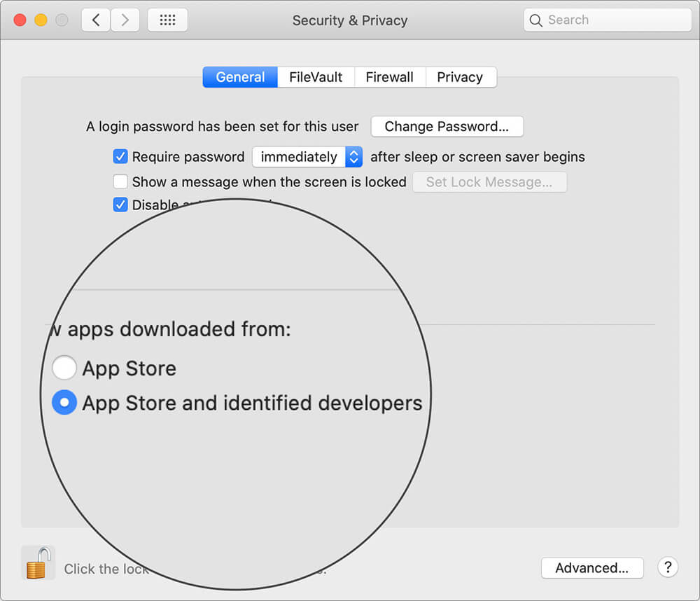Enable Show a message when screen is locked

(120, 182)
